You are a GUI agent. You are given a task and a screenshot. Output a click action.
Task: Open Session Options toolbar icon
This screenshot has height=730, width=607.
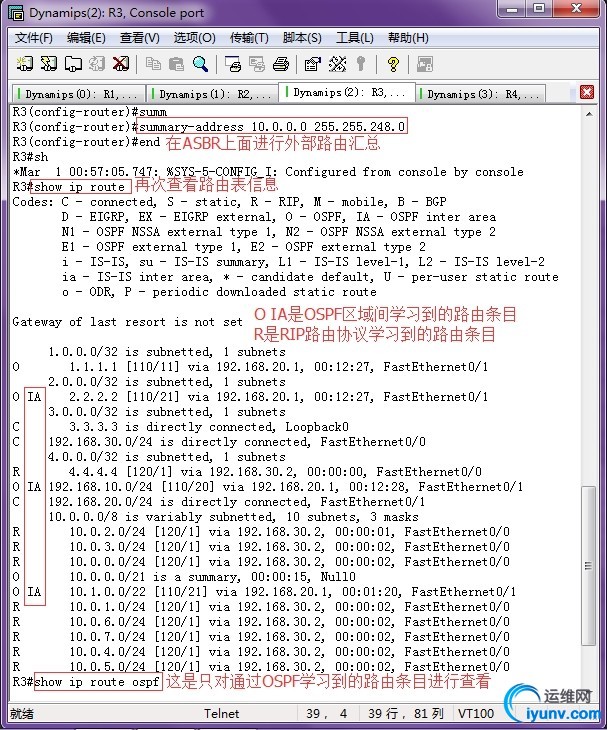(x=313, y=64)
